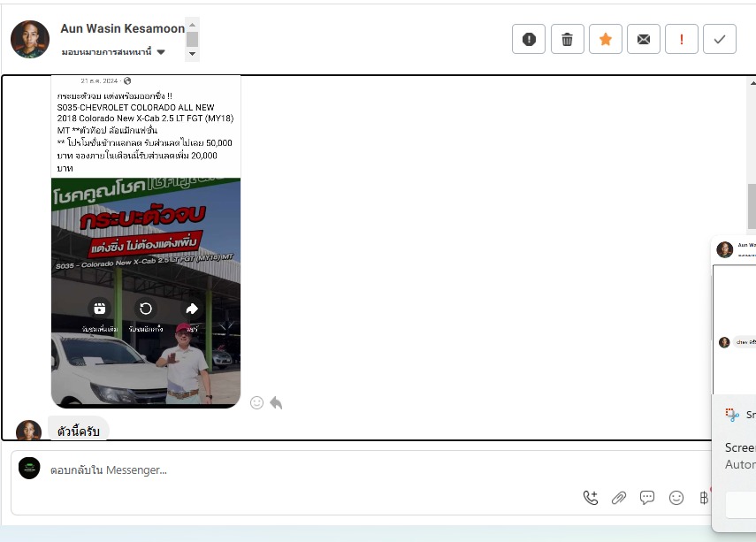Delete conversation with trash icon

click(567, 39)
